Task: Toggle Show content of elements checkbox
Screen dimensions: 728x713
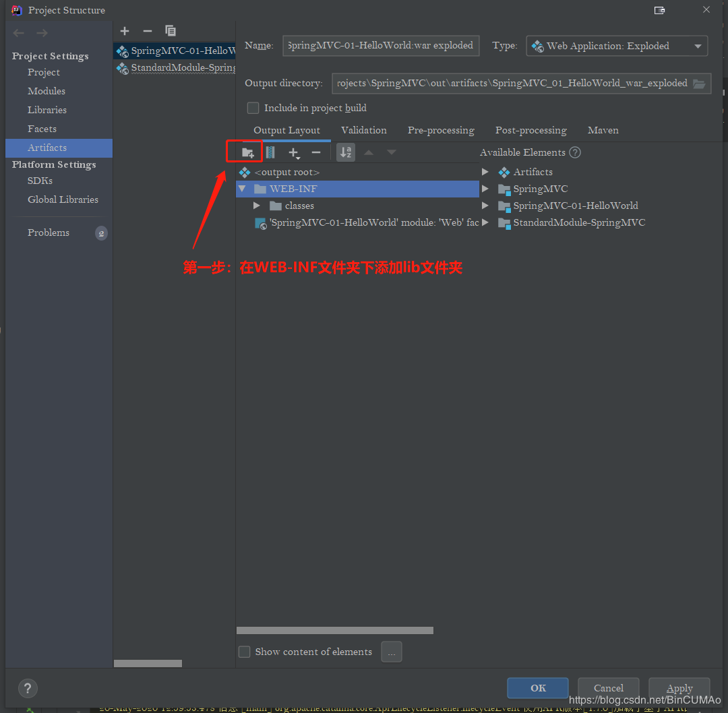Action: 244,652
